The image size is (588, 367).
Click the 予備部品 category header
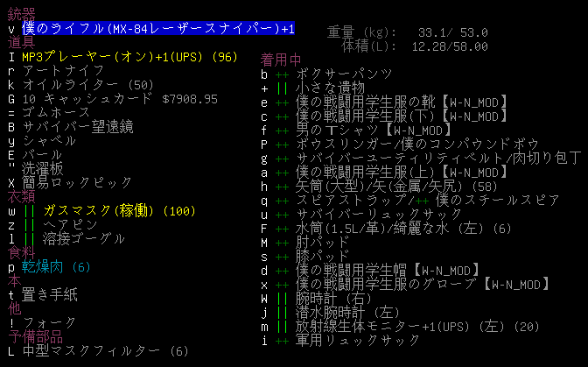(x=36, y=337)
